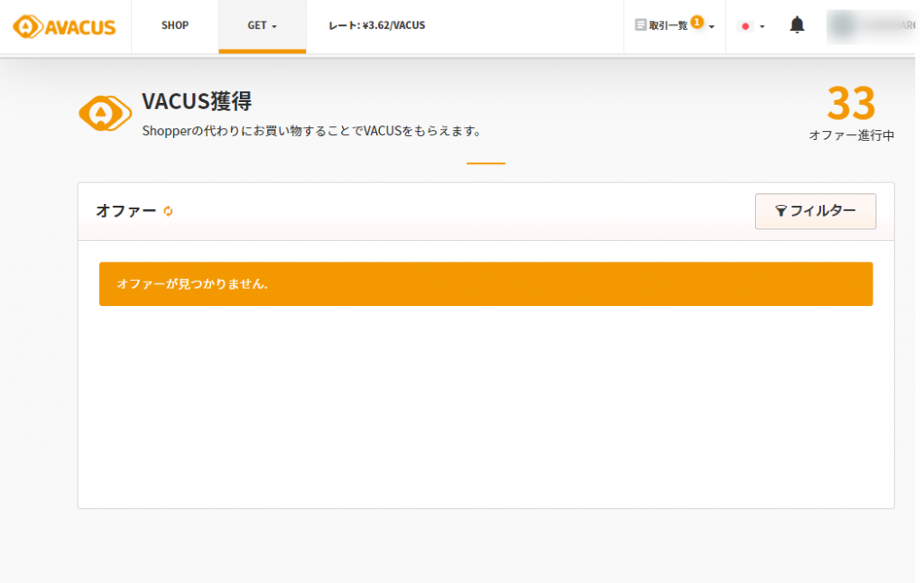924x583 pixels.
Task: Click the large orange icon beside VACUS獲得
Action: coord(105,113)
